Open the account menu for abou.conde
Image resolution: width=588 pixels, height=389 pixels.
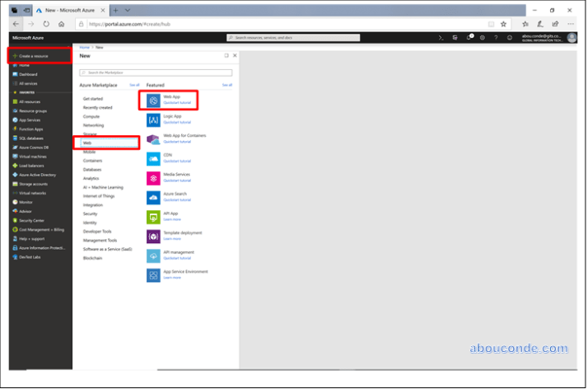[572, 37]
